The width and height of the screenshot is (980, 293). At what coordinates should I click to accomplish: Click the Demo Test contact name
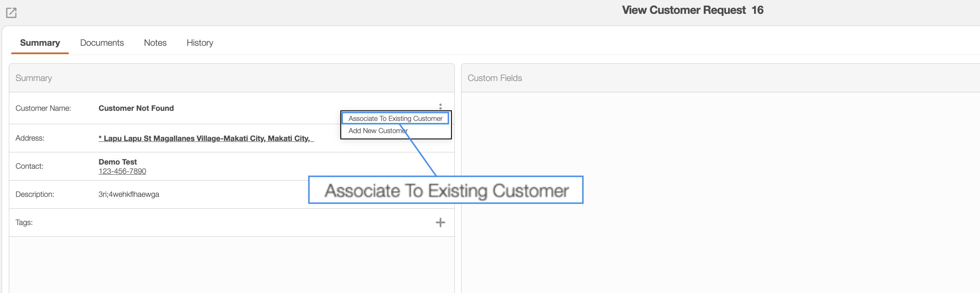coord(118,162)
